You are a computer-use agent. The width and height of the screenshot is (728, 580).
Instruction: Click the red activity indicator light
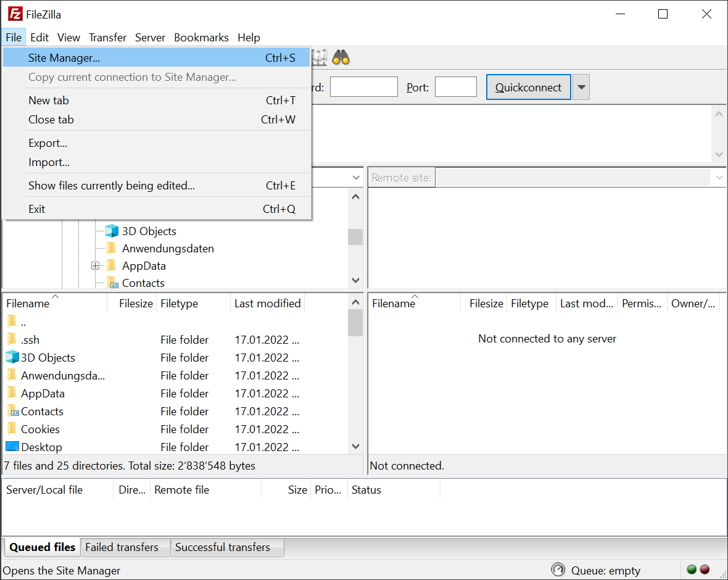tap(705, 570)
